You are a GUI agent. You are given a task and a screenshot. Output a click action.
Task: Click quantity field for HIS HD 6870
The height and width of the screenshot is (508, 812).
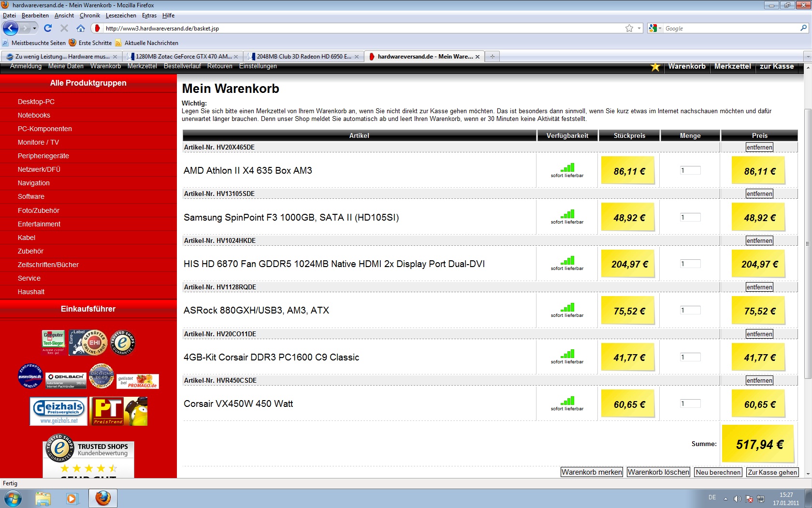pyautogui.click(x=690, y=264)
